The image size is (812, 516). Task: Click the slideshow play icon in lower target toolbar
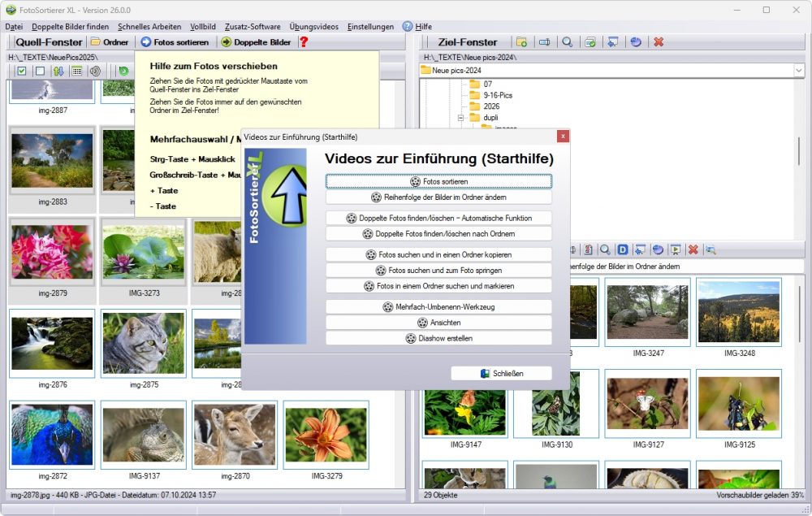[676, 249]
